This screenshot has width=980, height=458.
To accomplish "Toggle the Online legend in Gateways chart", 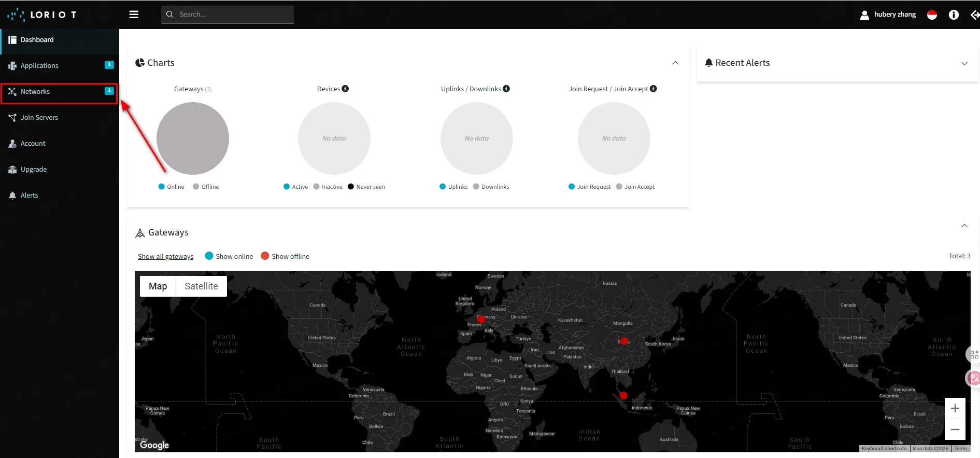I will click(x=171, y=187).
